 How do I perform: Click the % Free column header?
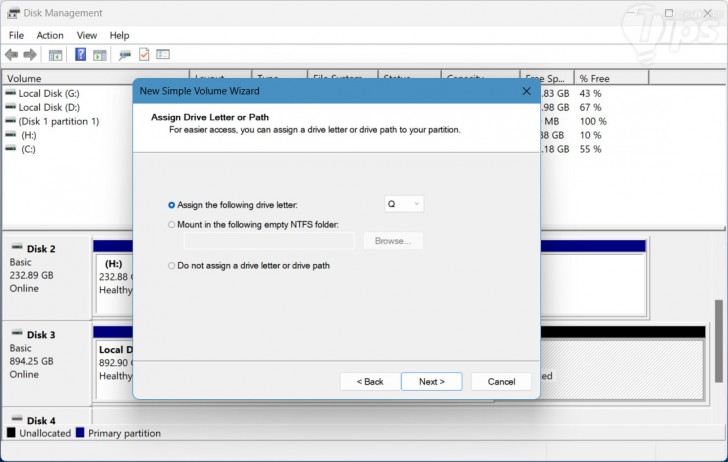click(x=611, y=78)
